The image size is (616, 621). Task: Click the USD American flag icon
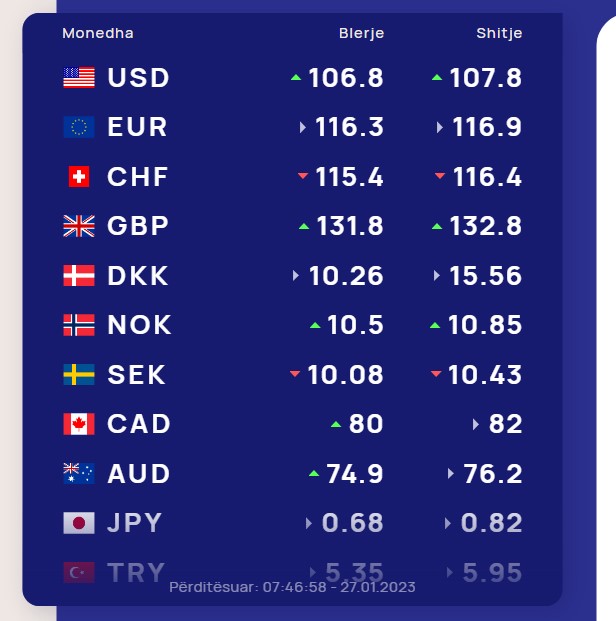click(x=79, y=77)
